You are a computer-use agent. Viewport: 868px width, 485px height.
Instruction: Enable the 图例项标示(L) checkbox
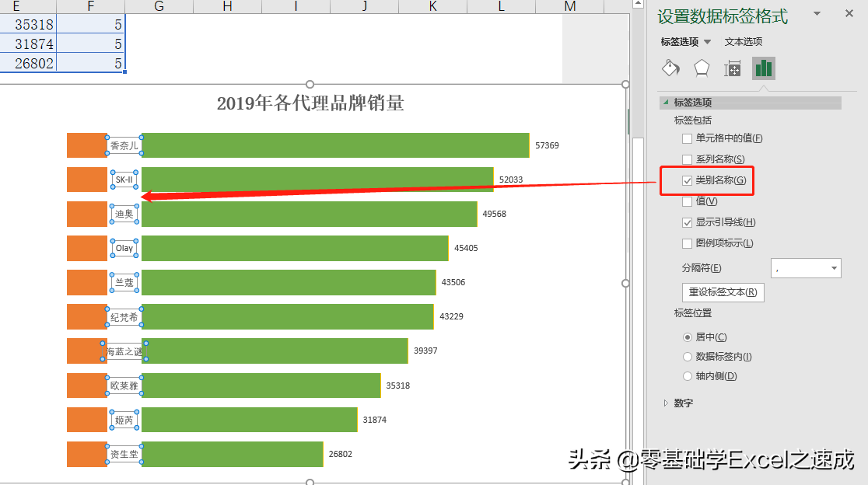click(688, 243)
